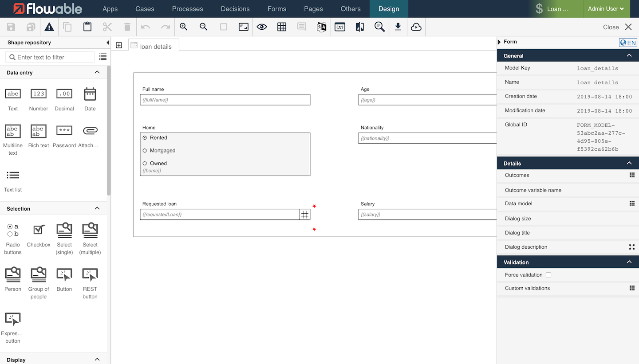Select the Rented radio option
This screenshot has width=639, height=364.
click(145, 137)
